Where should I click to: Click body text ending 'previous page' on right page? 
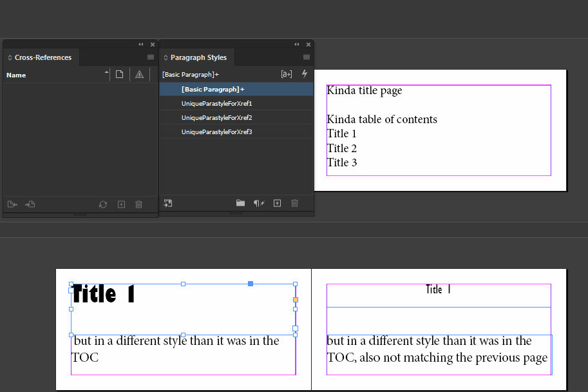point(437,349)
